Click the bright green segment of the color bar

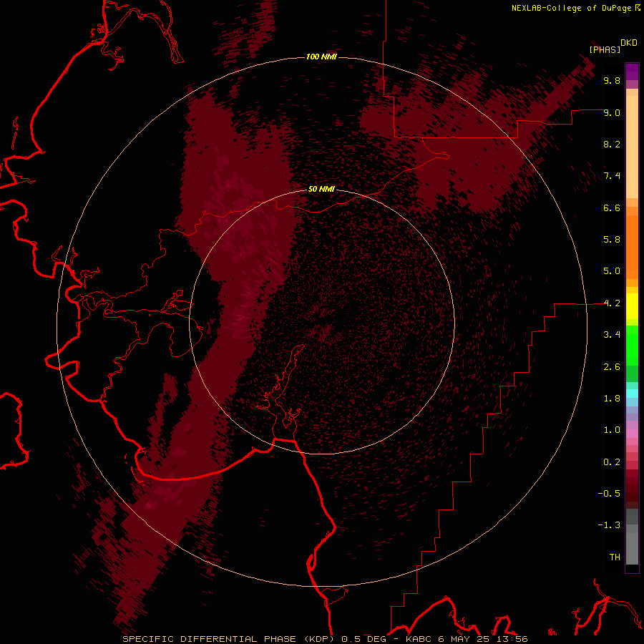point(632,346)
